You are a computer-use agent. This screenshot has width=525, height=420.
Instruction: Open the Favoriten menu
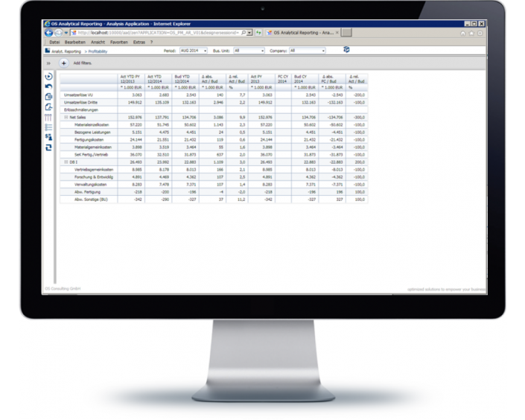point(118,42)
